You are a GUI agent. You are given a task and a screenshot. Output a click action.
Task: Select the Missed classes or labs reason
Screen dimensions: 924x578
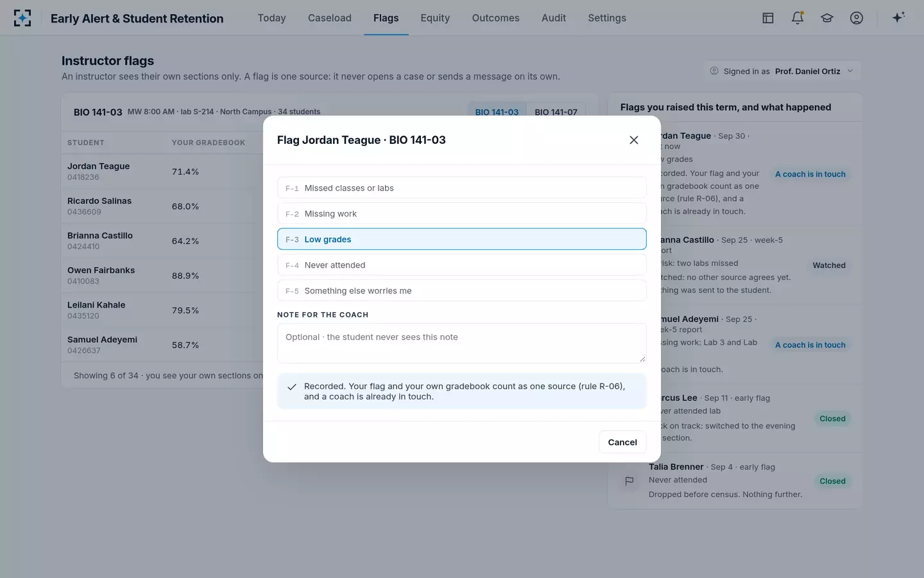point(462,188)
